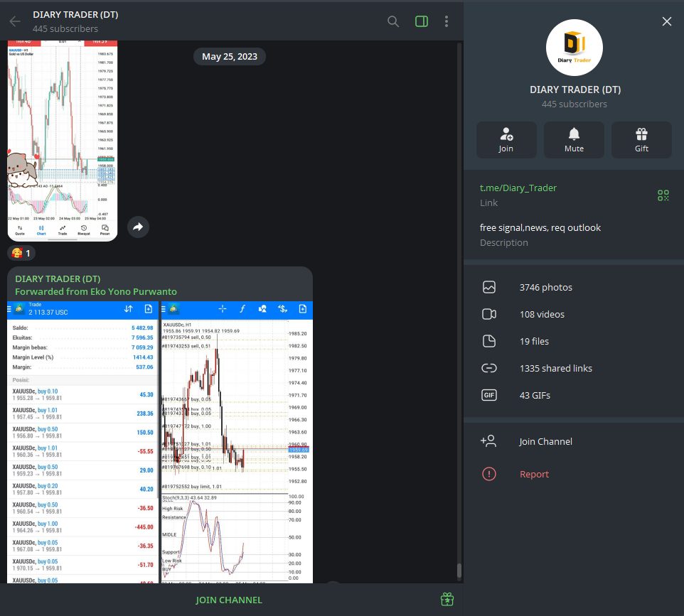Open the t.me/Diary_Trader link
This screenshot has height=616, width=684.
518,188
